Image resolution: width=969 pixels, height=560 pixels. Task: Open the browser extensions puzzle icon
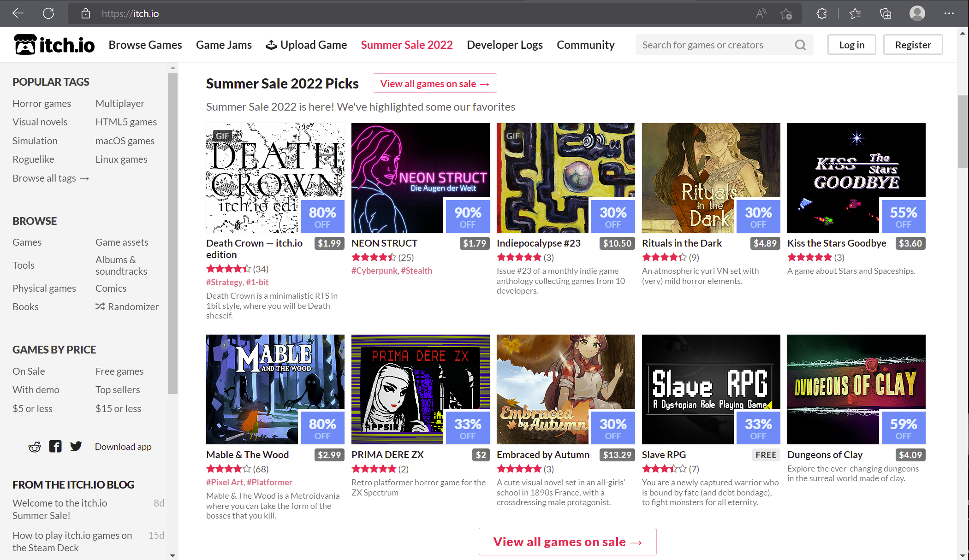(821, 13)
